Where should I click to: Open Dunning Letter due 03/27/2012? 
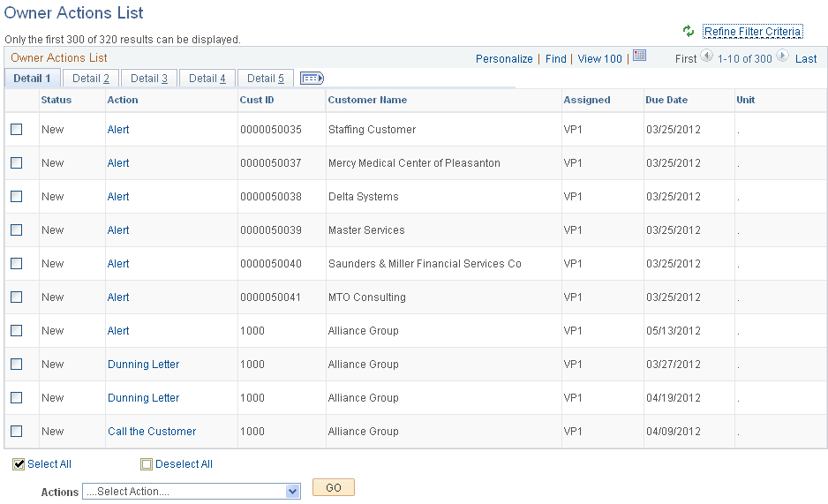pyautogui.click(x=144, y=365)
